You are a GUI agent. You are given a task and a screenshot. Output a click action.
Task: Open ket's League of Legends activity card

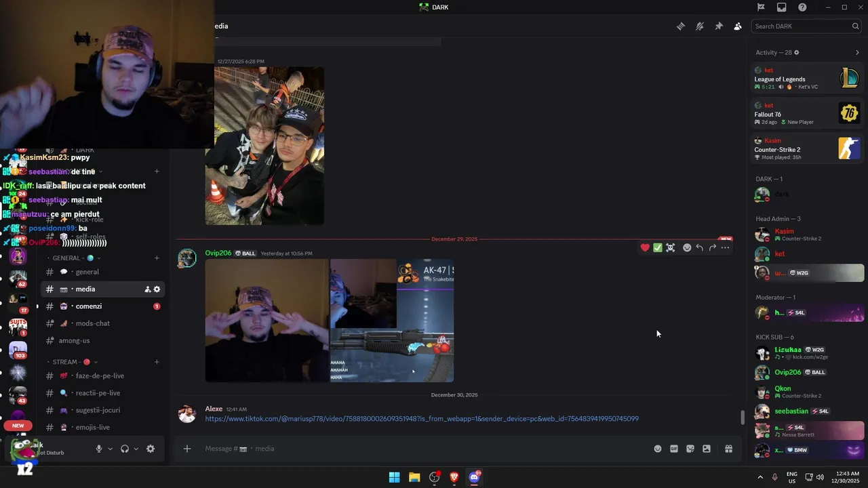(806, 78)
